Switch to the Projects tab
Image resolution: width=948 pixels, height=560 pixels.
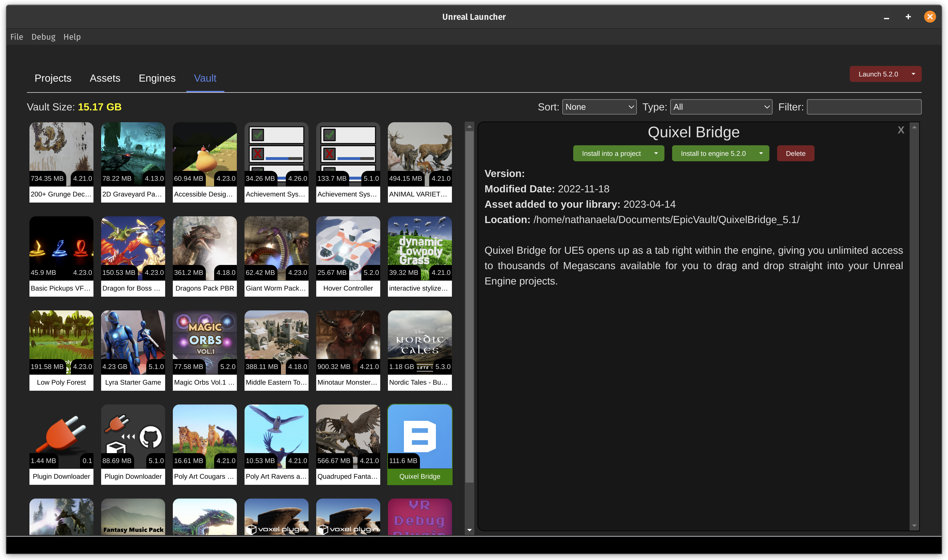point(53,78)
